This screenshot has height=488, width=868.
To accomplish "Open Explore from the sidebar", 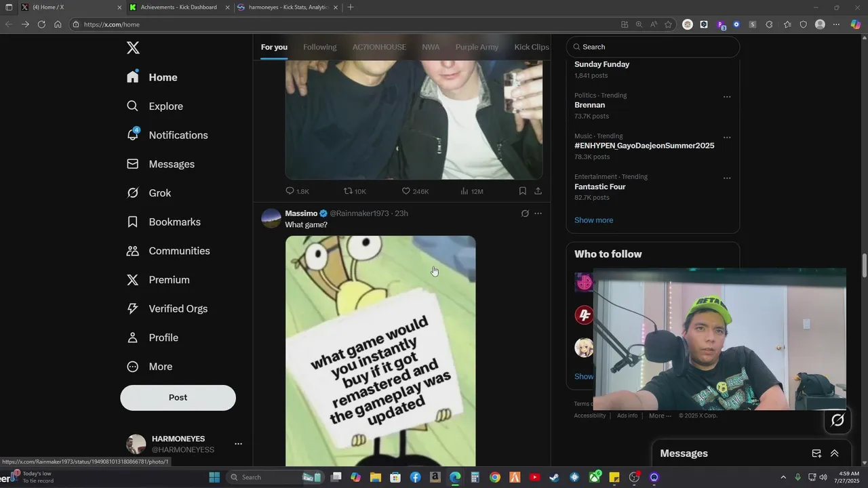I will click(155, 106).
